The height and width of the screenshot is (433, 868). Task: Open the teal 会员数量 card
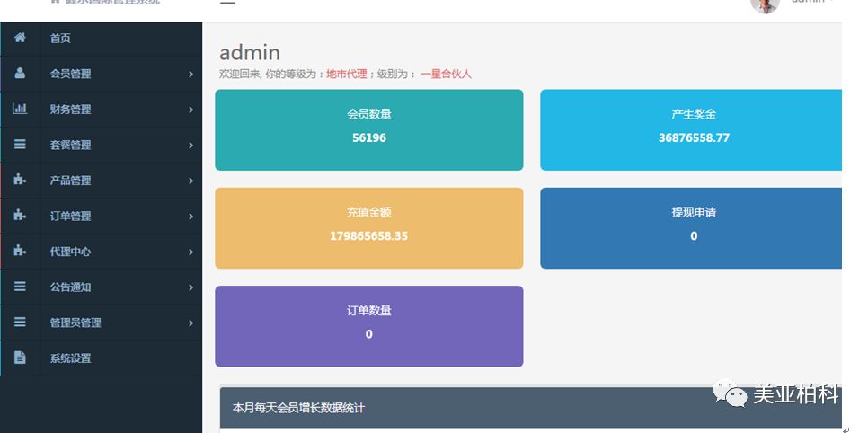pos(368,129)
